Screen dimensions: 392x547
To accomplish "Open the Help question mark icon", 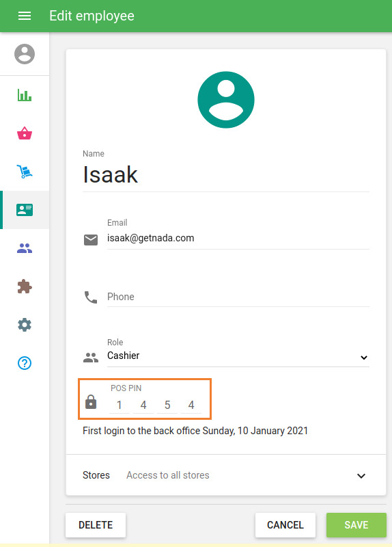I will click(x=25, y=363).
